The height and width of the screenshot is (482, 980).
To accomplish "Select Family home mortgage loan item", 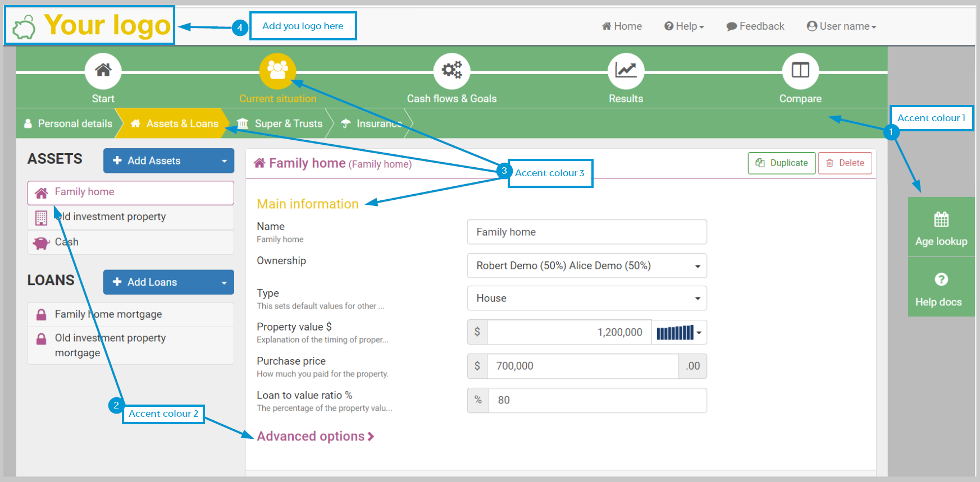I will pos(108,315).
